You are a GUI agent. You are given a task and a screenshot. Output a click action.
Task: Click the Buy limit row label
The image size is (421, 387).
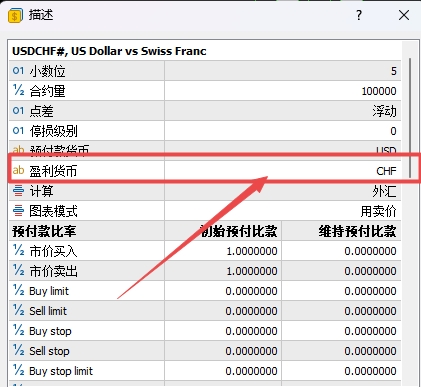(49, 291)
